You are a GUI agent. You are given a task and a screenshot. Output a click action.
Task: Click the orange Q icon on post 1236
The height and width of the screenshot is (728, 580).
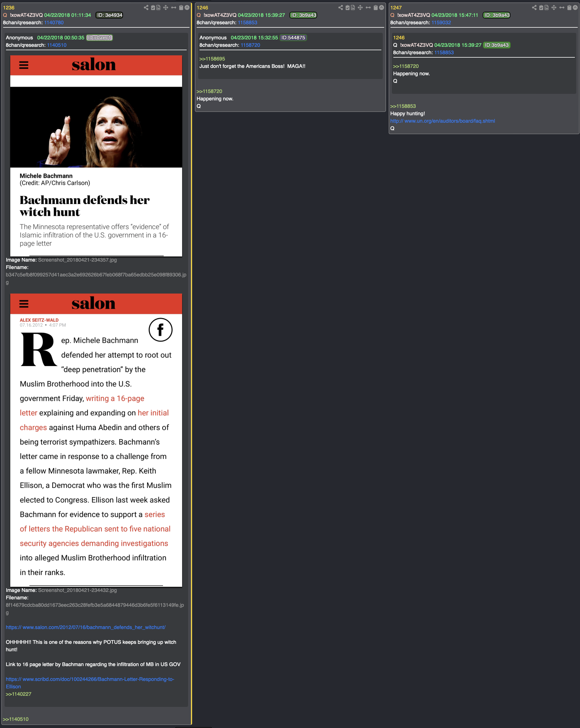click(x=5, y=15)
